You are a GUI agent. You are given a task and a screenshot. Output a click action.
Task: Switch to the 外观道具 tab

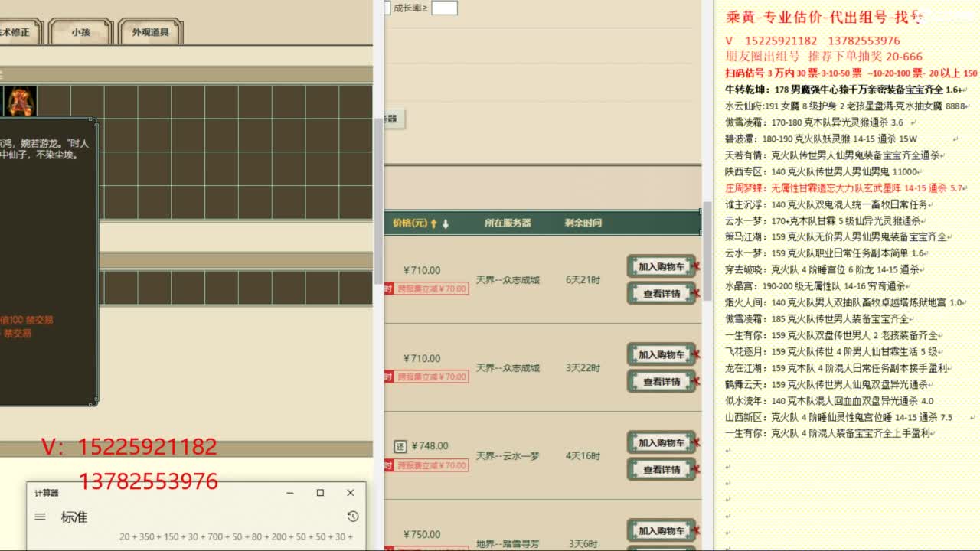coord(150,33)
